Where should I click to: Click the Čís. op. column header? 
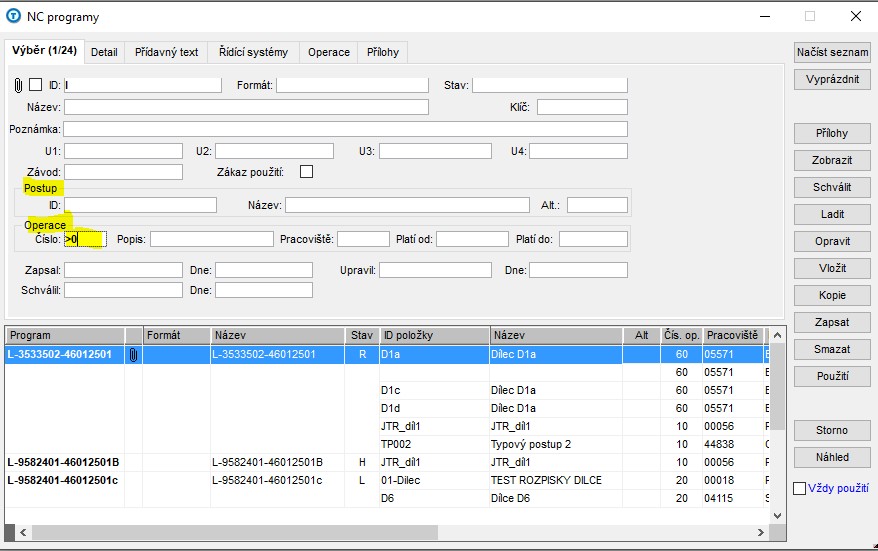coord(681,335)
